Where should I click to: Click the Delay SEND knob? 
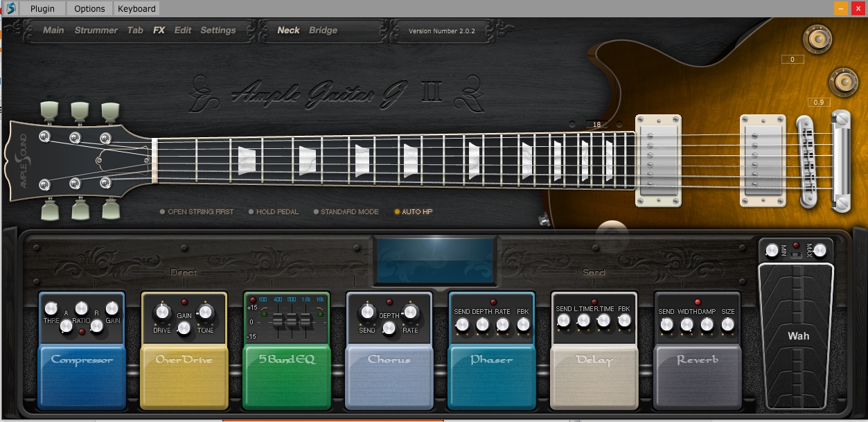click(564, 321)
